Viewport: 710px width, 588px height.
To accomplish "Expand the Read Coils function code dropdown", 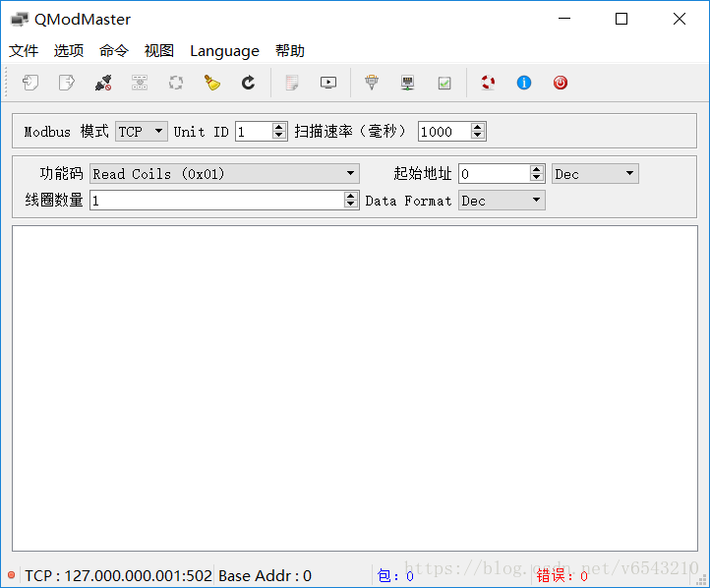I will coord(224,174).
